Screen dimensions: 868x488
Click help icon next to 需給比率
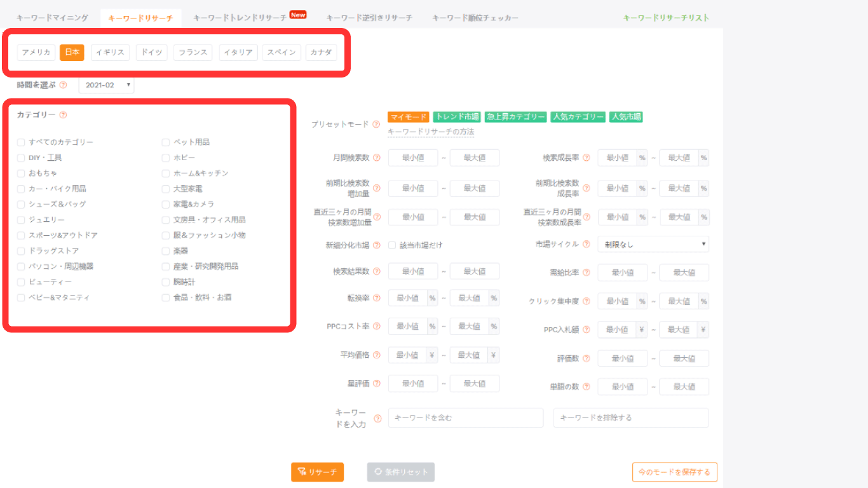coord(587,273)
